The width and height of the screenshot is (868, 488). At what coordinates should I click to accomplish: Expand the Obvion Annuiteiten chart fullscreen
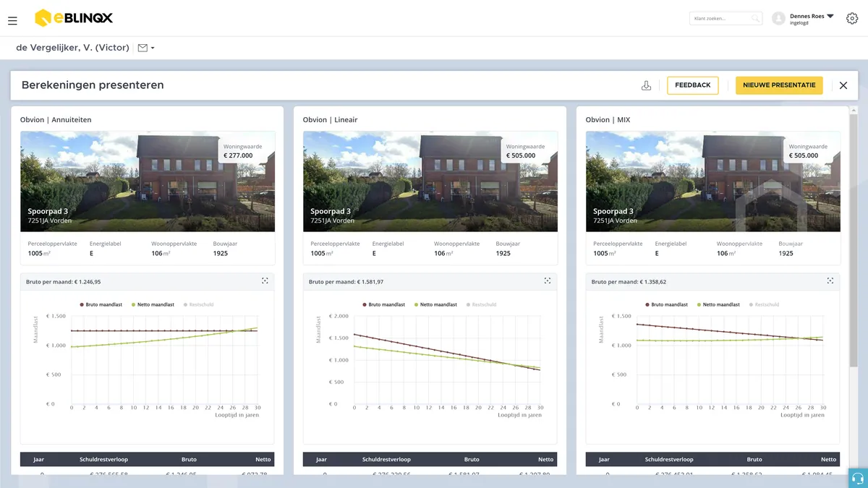(x=265, y=281)
